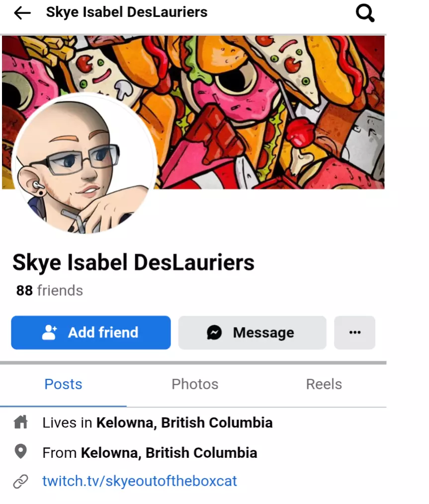View the cartoon profile picture
429x504 pixels.
85,163
